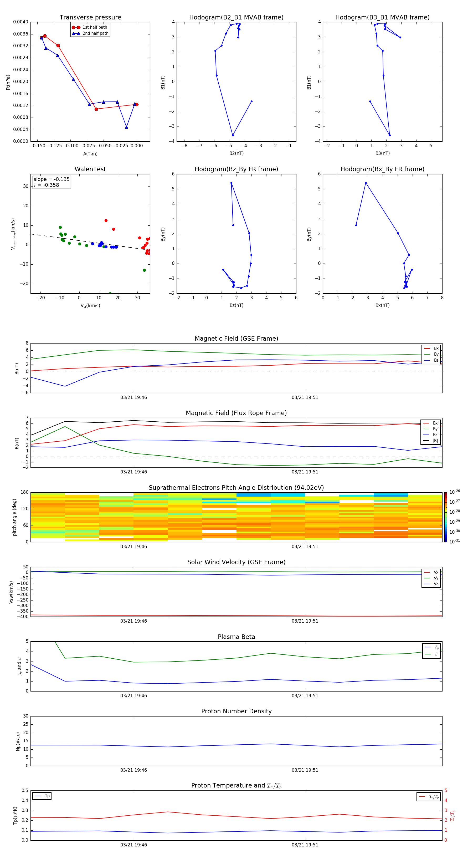This screenshot has height=868, width=473.
Task: Select the "|B|" entry in Flux Rope legend
Action: (x=431, y=441)
